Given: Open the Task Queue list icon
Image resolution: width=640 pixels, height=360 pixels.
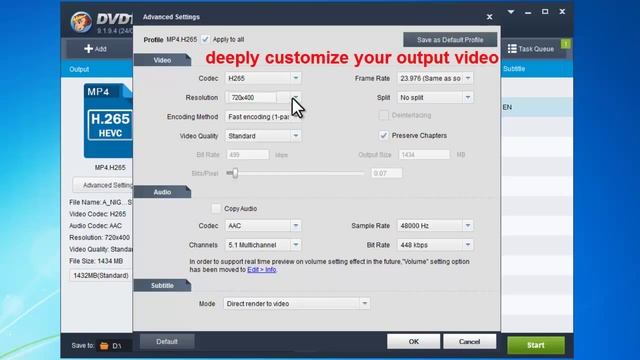Looking at the screenshot, I should [512, 49].
